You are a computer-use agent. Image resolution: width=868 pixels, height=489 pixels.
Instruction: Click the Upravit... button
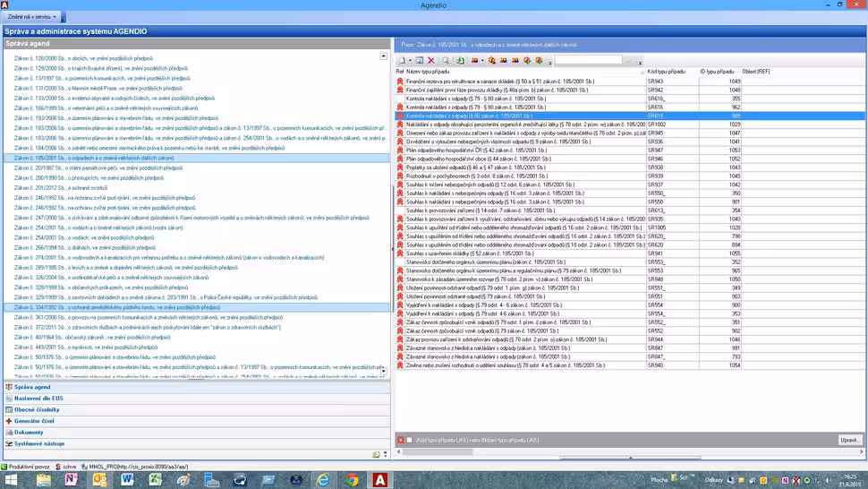(x=849, y=440)
